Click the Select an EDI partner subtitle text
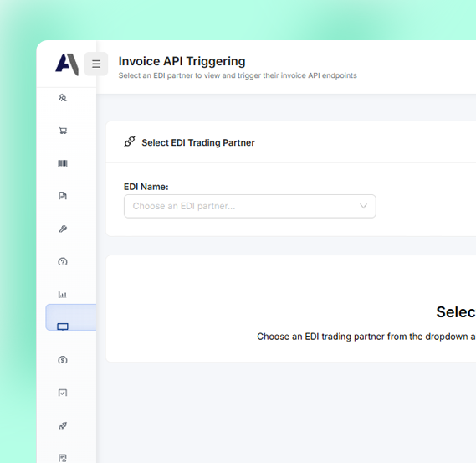The image size is (476, 463). (238, 75)
